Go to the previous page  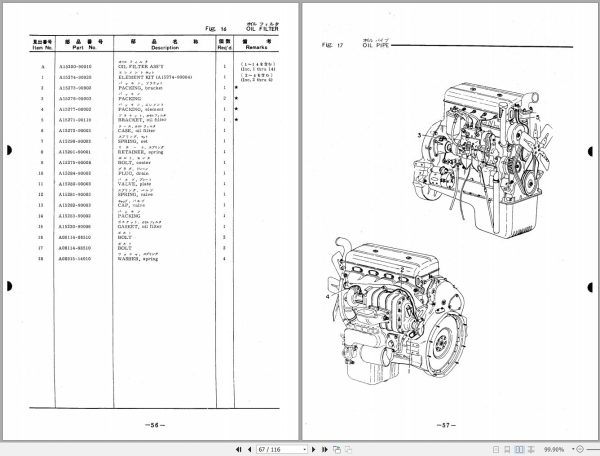pyautogui.click(x=249, y=449)
